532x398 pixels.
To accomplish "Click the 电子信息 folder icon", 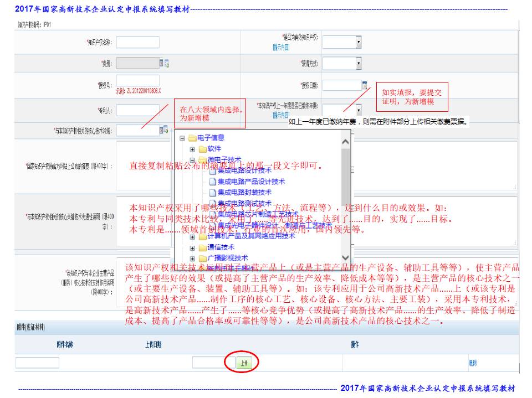I will pyautogui.click(x=192, y=138).
